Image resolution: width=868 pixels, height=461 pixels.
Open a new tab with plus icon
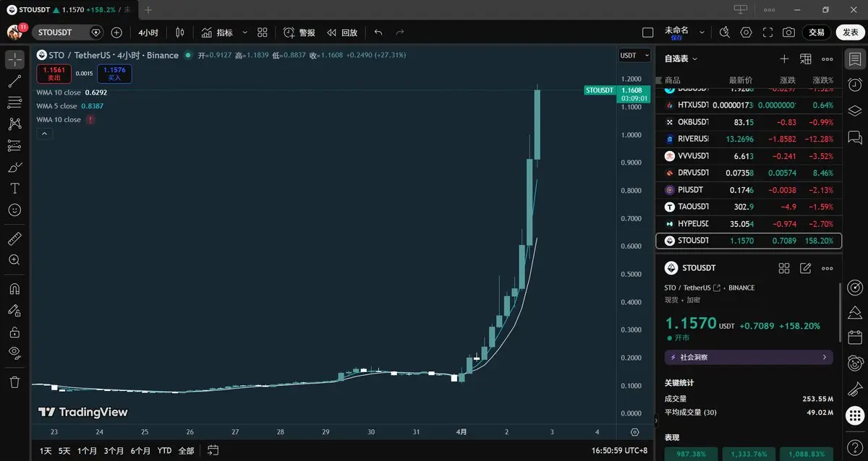coord(148,10)
